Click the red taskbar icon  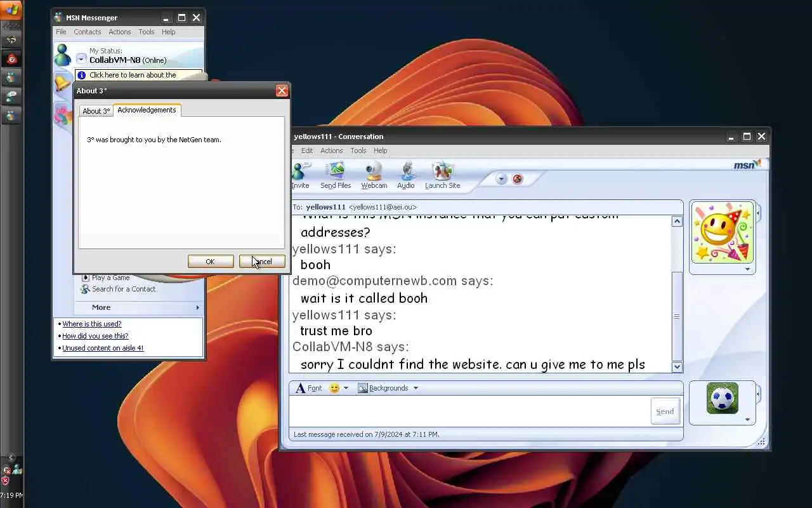click(11, 59)
